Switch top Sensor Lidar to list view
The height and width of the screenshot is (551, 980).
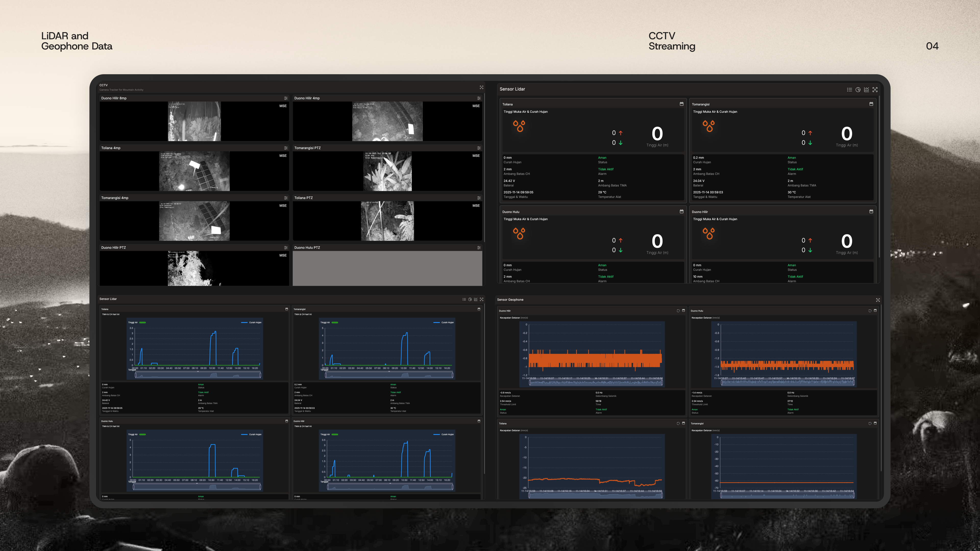[849, 90]
